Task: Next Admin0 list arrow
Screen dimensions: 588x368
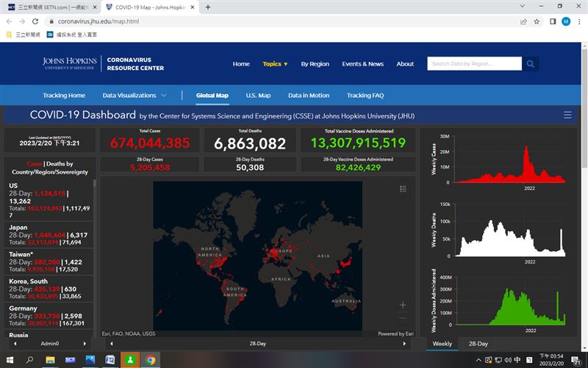Action: (85, 344)
